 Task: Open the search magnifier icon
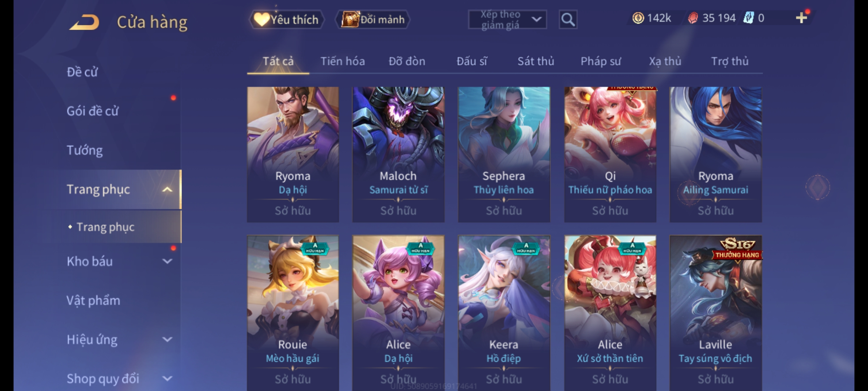pos(568,20)
